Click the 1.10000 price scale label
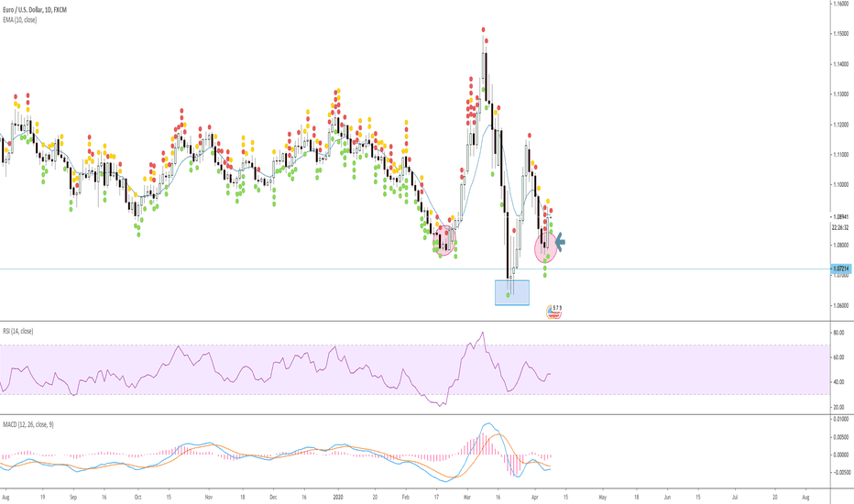The width and height of the screenshot is (854, 504). pos(840,185)
